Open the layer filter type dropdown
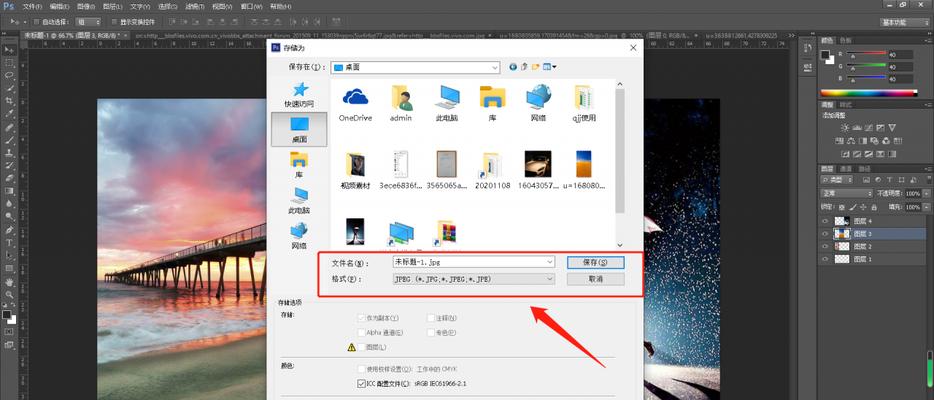The height and width of the screenshot is (400, 934). tap(837, 180)
